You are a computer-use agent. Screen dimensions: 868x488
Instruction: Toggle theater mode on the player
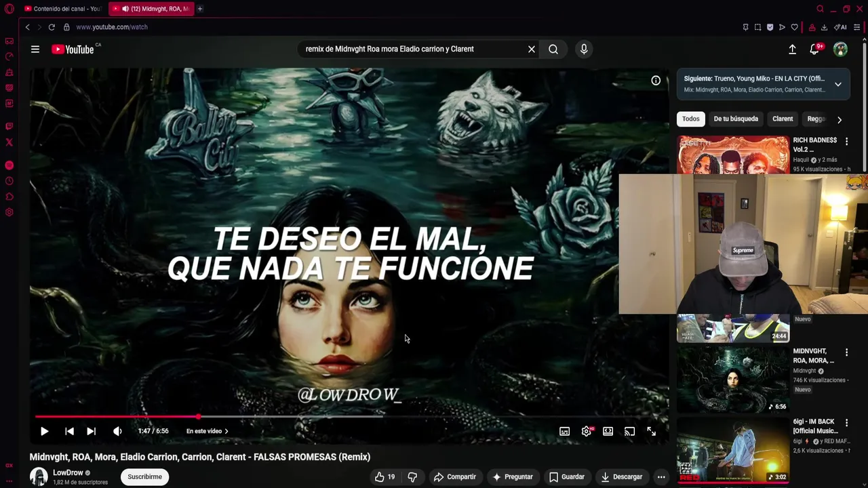point(608,431)
